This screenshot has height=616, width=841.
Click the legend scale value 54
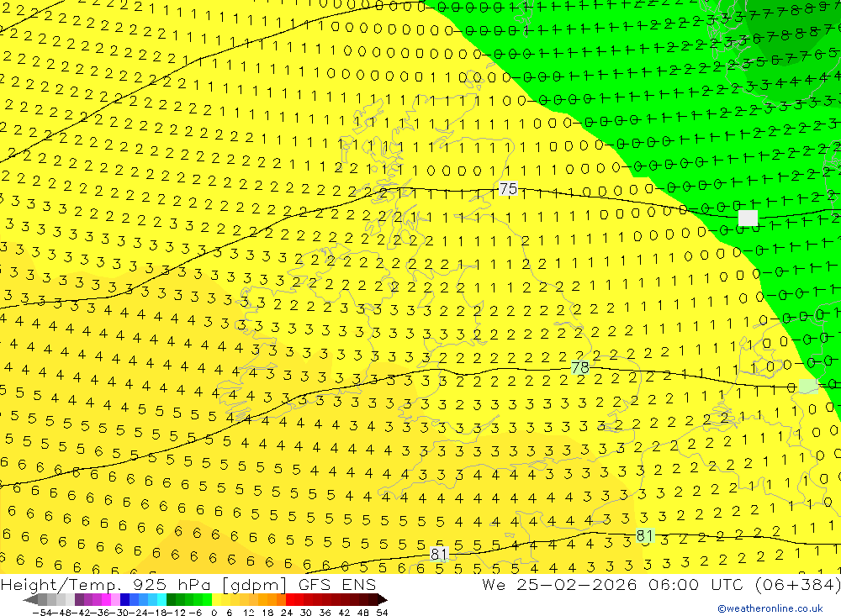(x=382, y=613)
